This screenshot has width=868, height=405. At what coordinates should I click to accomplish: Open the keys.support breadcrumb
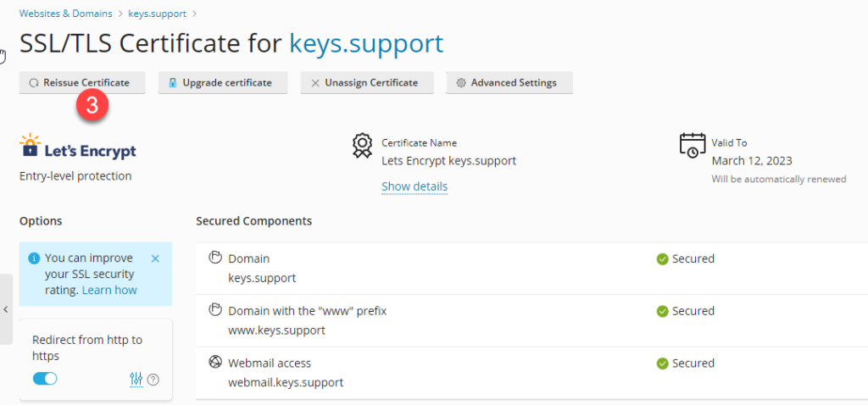click(159, 14)
